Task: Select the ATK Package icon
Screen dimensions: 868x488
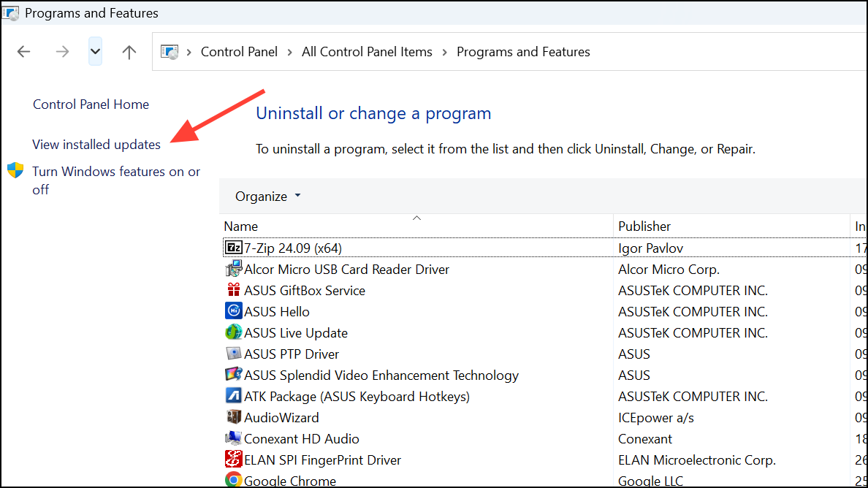Action: 233,397
